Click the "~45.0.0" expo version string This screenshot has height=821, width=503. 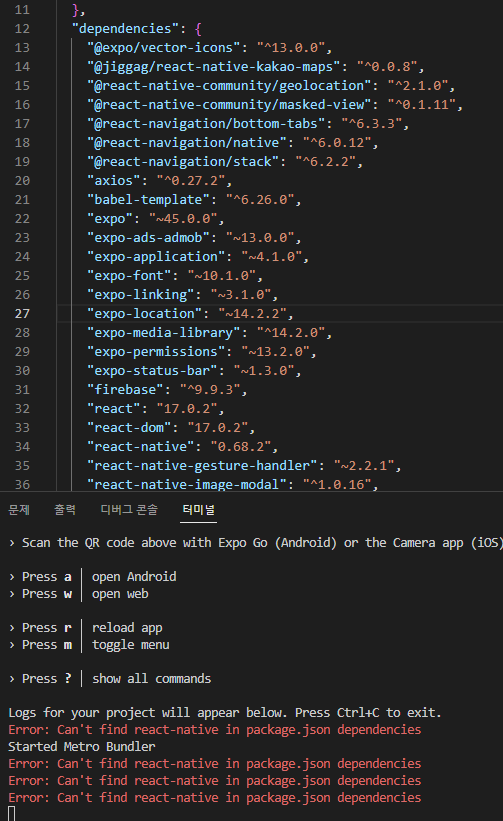click(183, 218)
